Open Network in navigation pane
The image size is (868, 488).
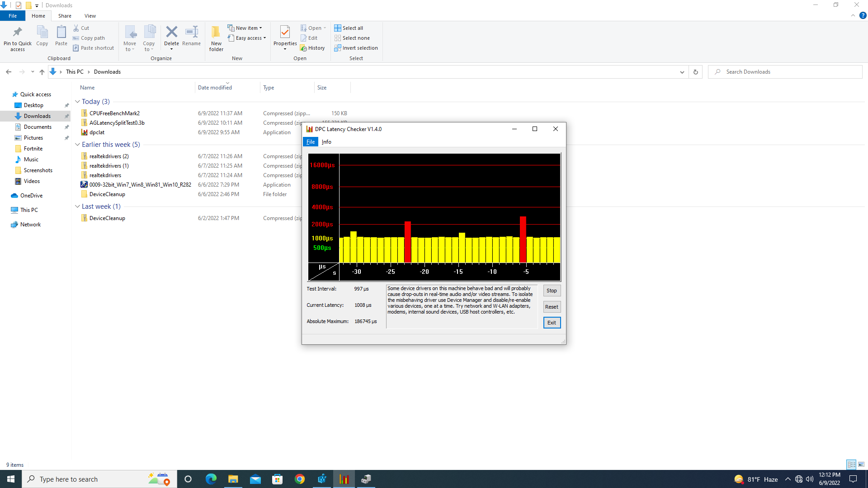pos(30,225)
